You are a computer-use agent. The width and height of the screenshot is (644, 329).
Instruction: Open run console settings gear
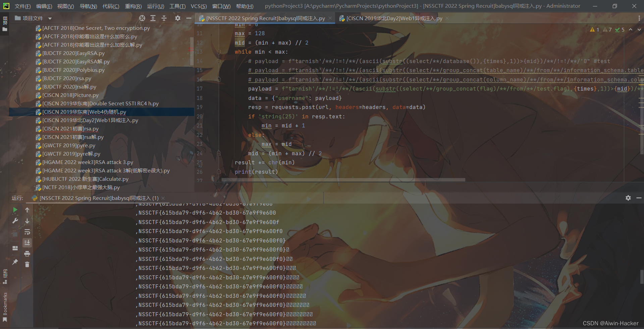click(628, 198)
